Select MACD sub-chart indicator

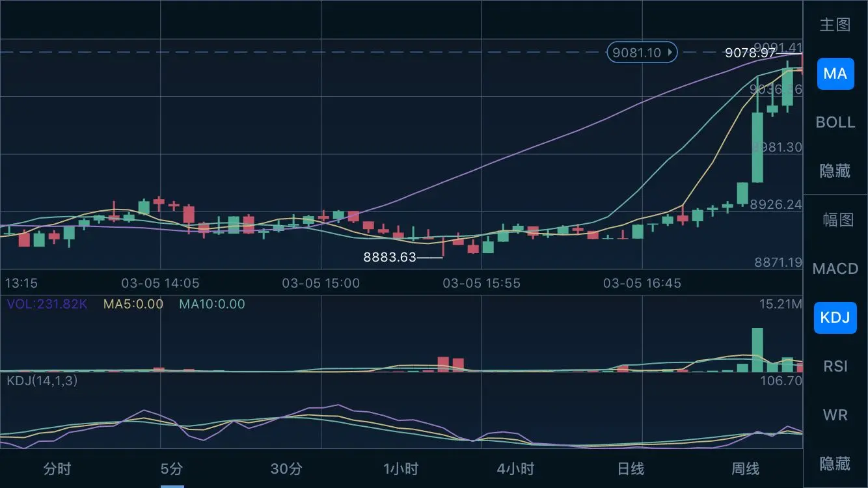tap(835, 269)
